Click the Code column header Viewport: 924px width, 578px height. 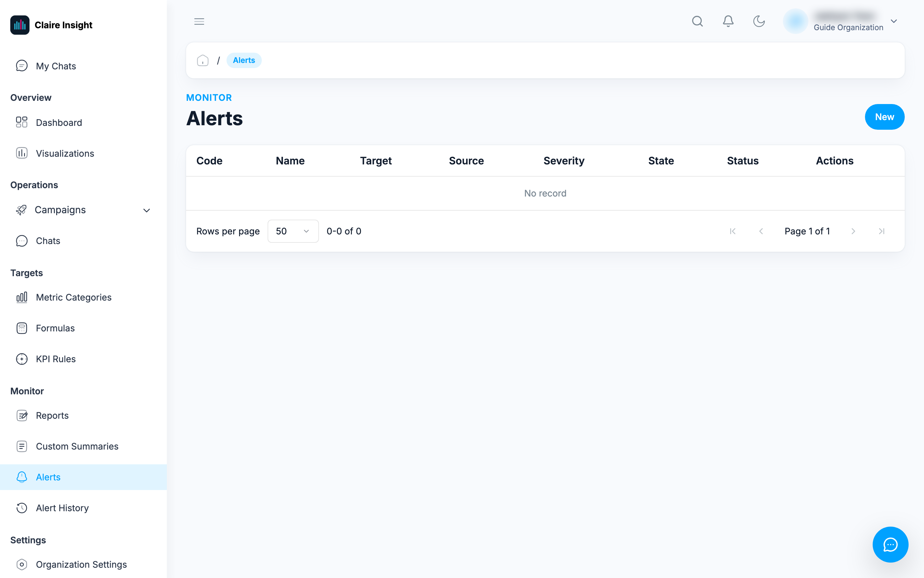[209, 161]
